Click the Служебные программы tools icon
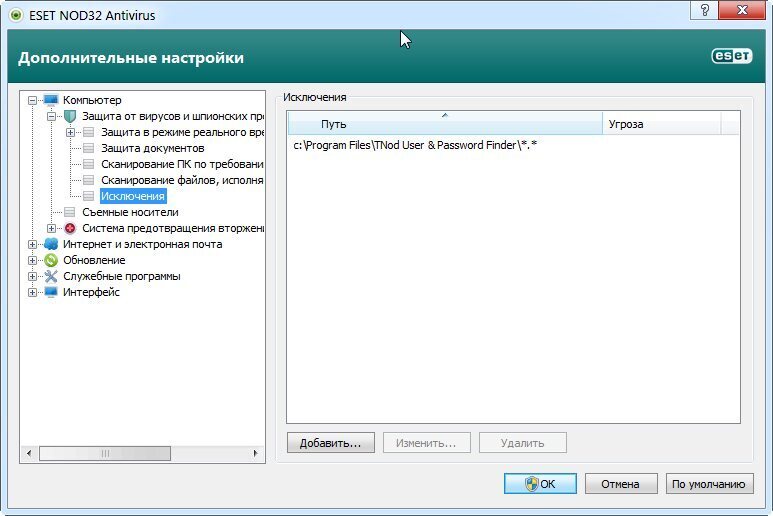 [x=51, y=276]
